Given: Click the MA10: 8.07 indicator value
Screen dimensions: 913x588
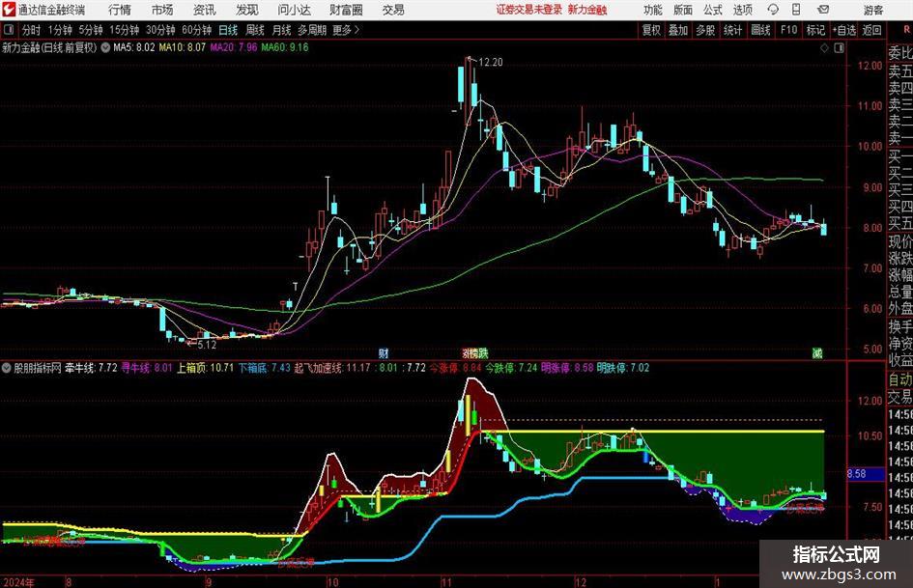Looking at the screenshot, I should click(183, 47).
